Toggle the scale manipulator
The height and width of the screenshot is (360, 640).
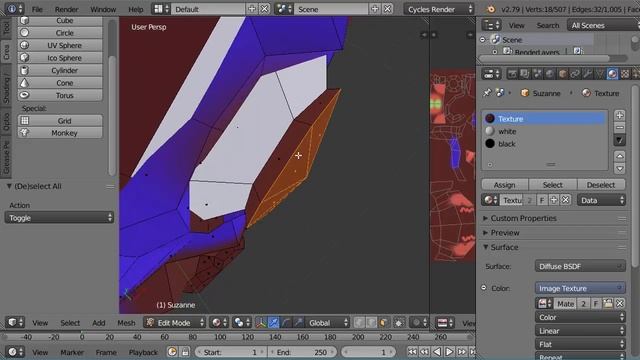(x=299, y=323)
